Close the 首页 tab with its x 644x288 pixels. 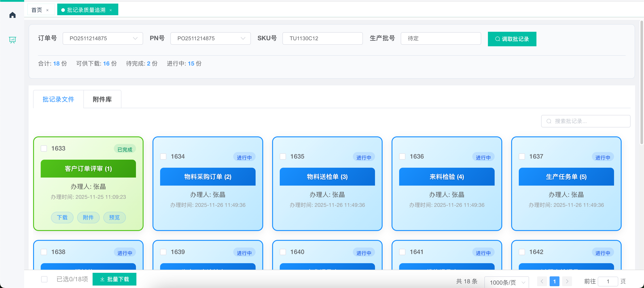point(47,10)
